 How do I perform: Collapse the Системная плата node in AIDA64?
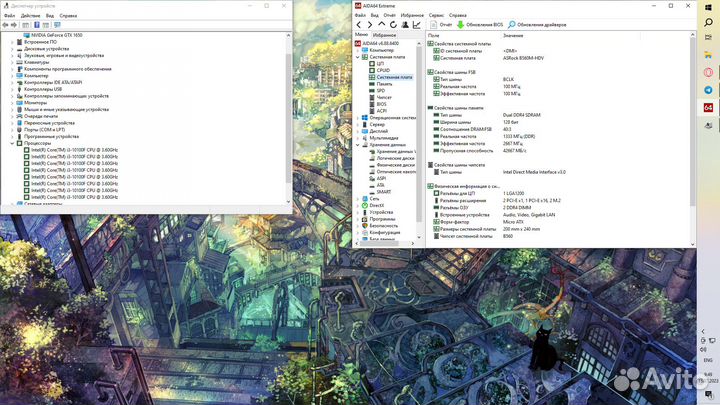[x=358, y=57]
